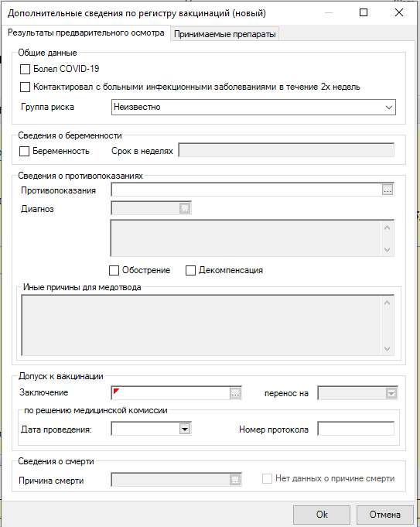This screenshot has height=527, width=420.
Task: Close the dialog with the X icon
Action: click(x=399, y=13)
